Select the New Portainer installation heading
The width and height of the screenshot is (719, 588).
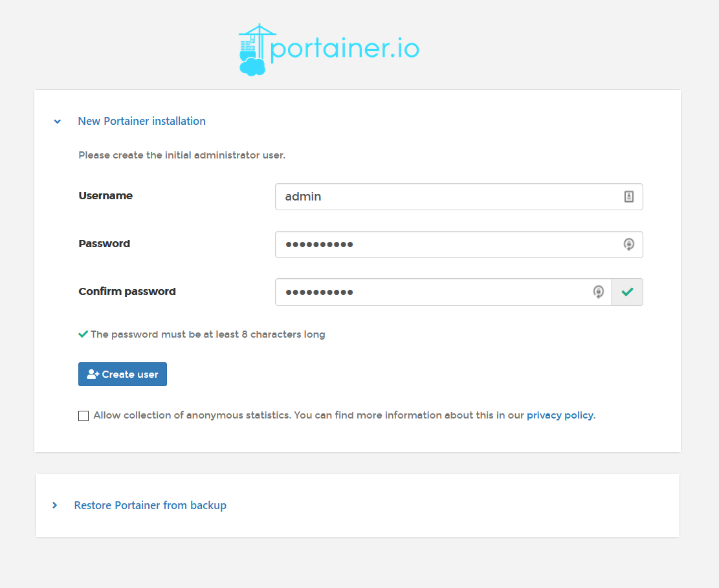click(x=141, y=121)
